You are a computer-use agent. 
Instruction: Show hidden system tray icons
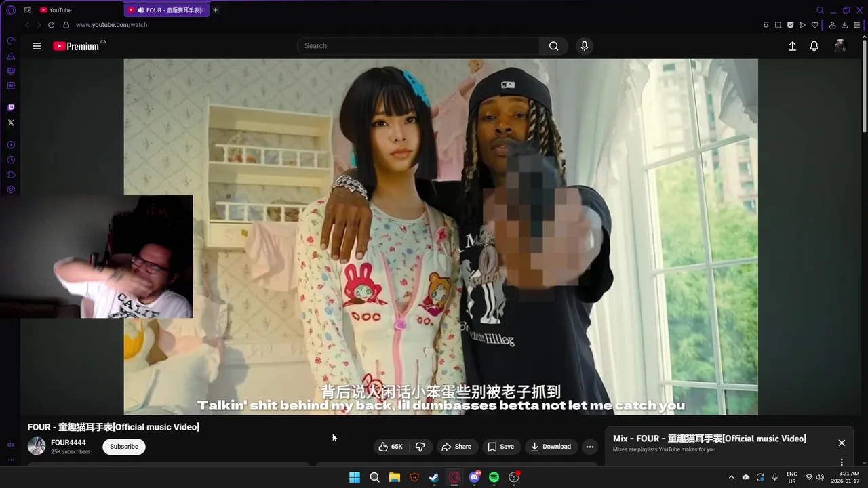click(x=731, y=477)
